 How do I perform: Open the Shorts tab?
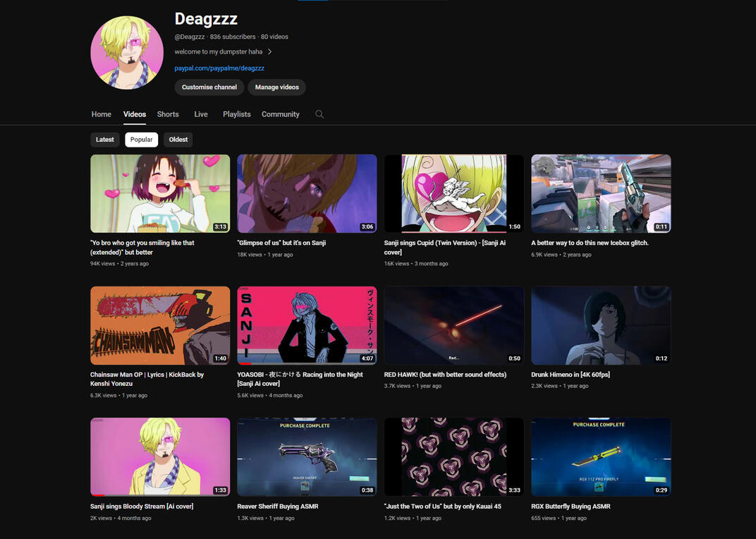[x=168, y=114]
